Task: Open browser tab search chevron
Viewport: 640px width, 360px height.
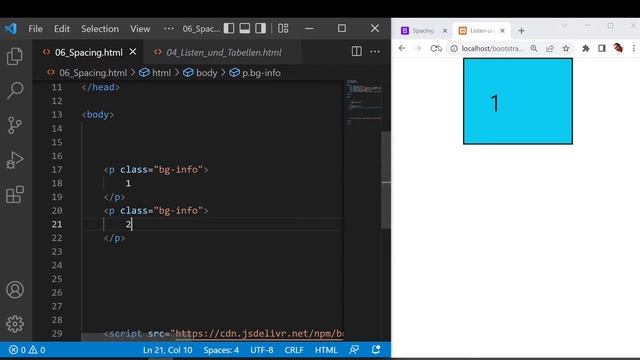Action: (564, 26)
